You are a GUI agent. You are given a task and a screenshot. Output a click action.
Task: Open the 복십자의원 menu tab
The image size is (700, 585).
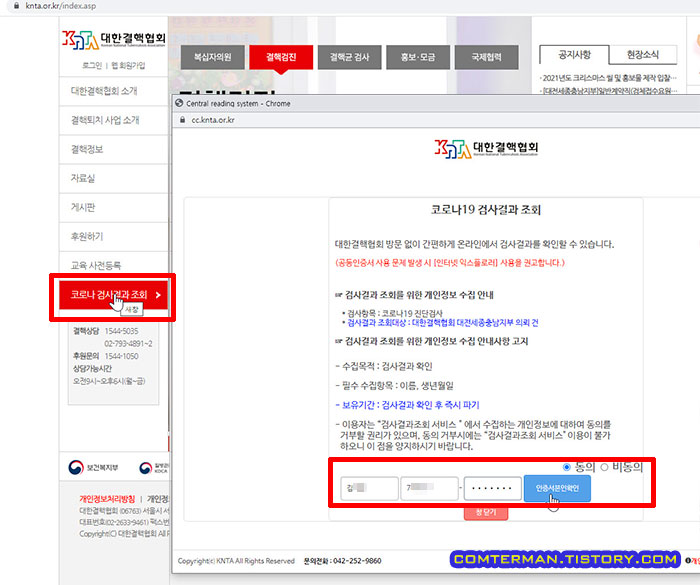212,57
